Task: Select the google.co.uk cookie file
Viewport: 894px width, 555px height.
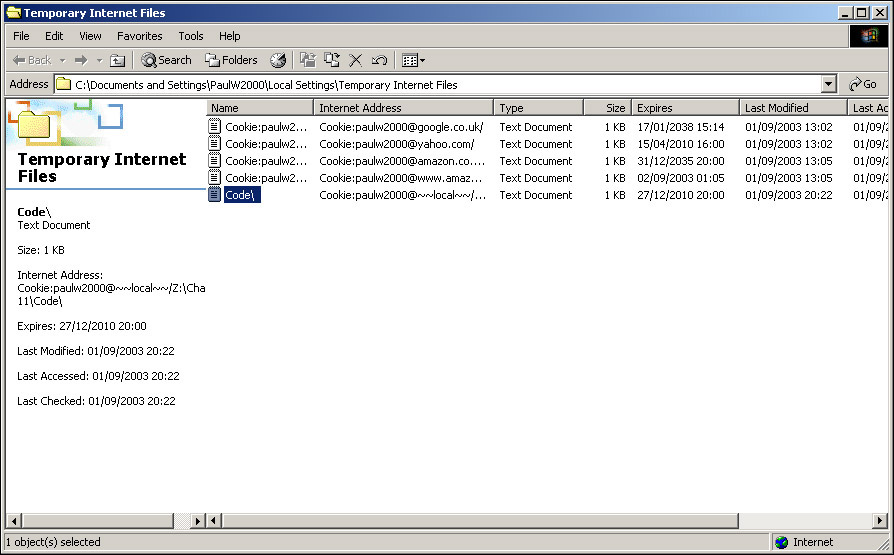Action: click(265, 127)
